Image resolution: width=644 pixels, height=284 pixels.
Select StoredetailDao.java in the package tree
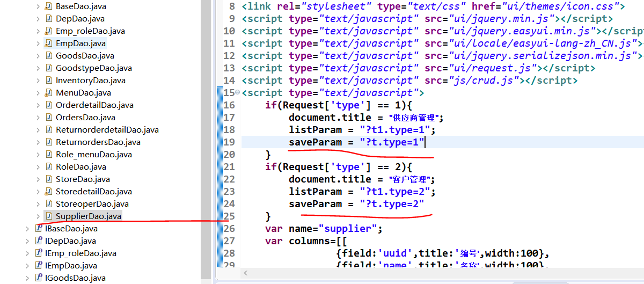click(x=93, y=192)
